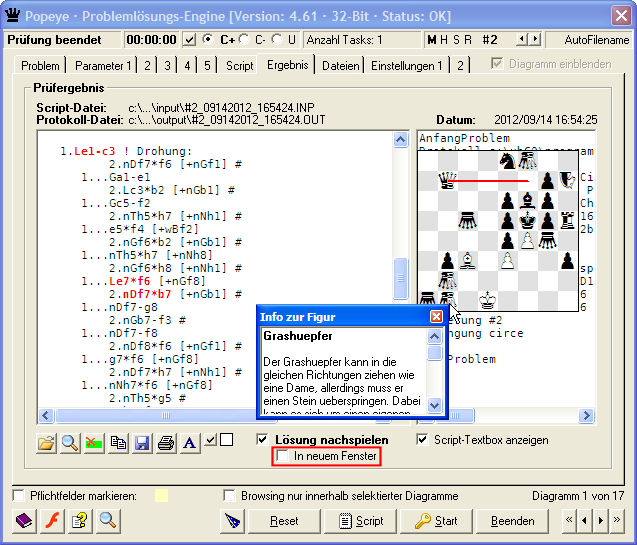The width and height of the screenshot is (637, 545).
Task: Click the black rook on the board
Action: [x=568, y=221]
